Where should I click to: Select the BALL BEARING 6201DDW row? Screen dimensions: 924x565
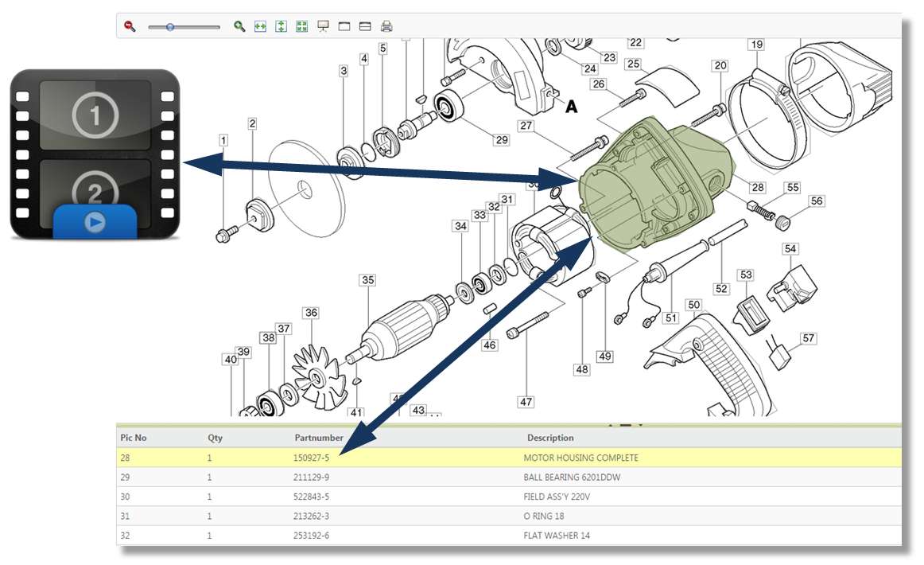509,477
